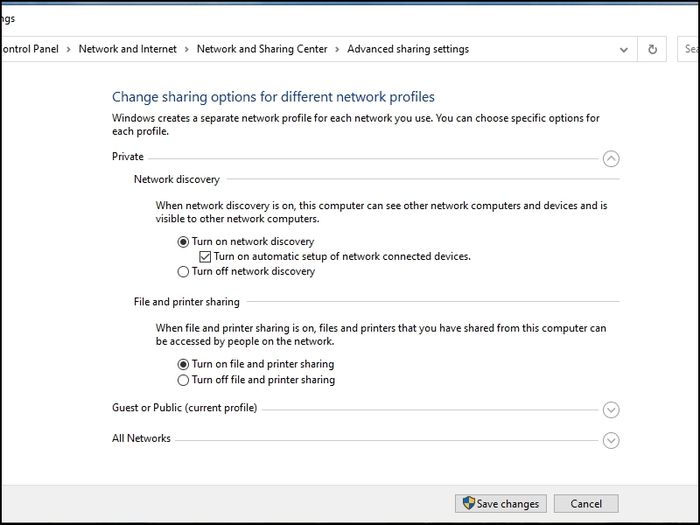This screenshot has height=525, width=700.
Task: Click the Save changes button
Action: click(500, 504)
